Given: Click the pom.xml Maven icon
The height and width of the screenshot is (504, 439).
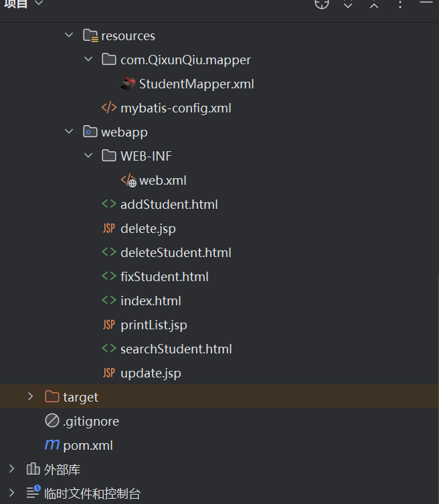Looking at the screenshot, I should (x=52, y=445).
